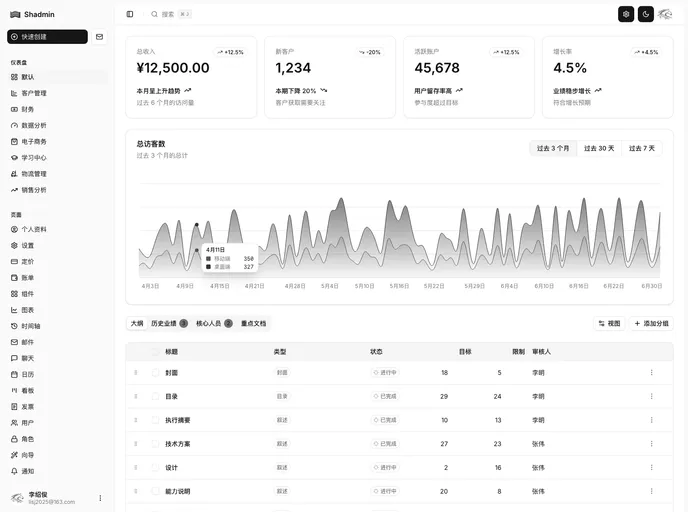The width and height of the screenshot is (688, 512).
Task: Toggle the sidebar panel icon
Action: pyautogui.click(x=130, y=14)
